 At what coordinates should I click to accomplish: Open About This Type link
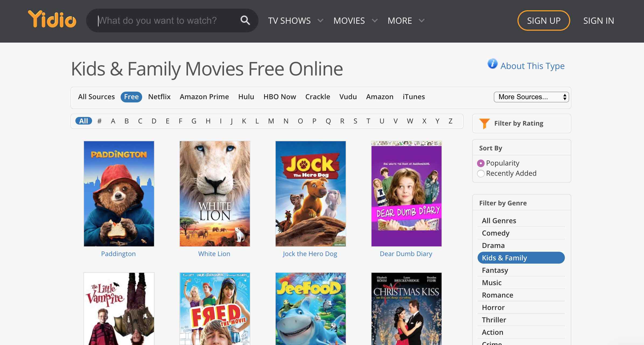(x=532, y=66)
